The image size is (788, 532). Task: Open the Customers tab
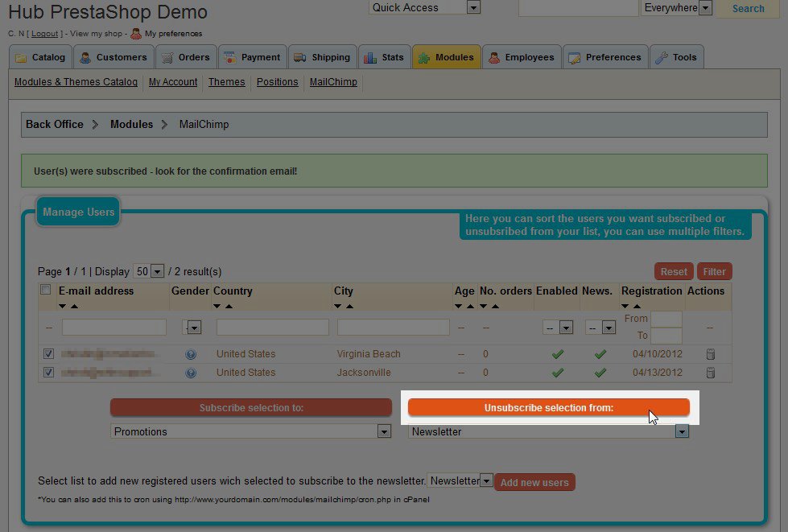113,57
